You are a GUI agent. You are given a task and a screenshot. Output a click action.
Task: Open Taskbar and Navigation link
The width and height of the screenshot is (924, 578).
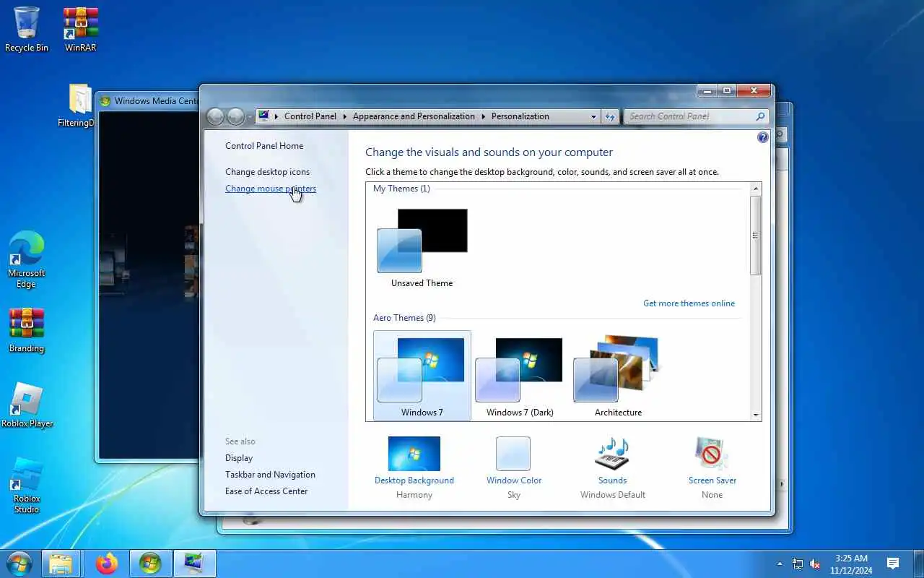coord(270,475)
